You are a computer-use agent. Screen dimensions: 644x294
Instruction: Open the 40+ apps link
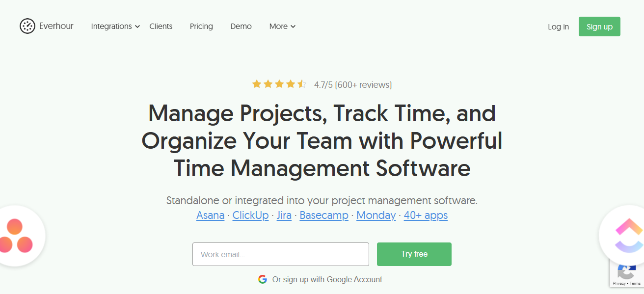coord(426,215)
